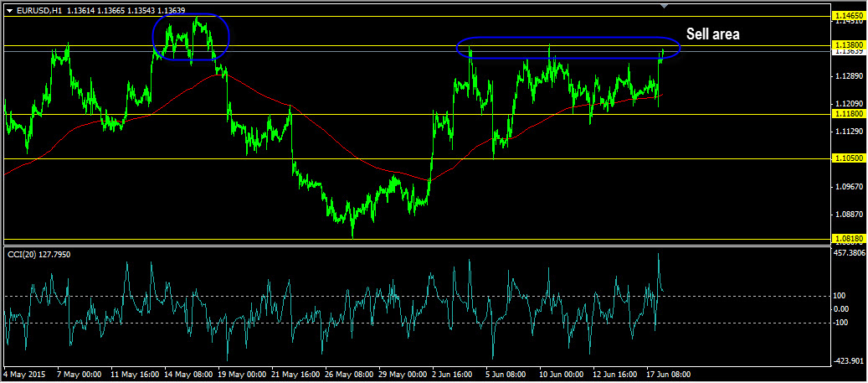Click the 11 May 16:00 time label

pyautogui.click(x=133, y=375)
